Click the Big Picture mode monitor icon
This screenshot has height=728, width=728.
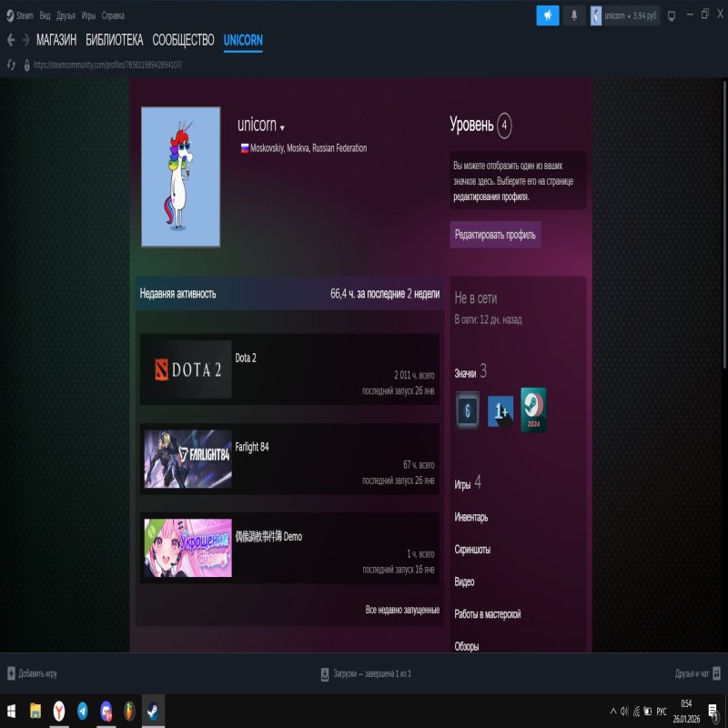pos(672,15)
